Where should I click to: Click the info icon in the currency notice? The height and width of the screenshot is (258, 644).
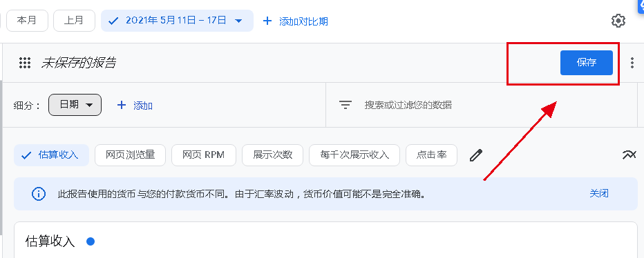39,194
